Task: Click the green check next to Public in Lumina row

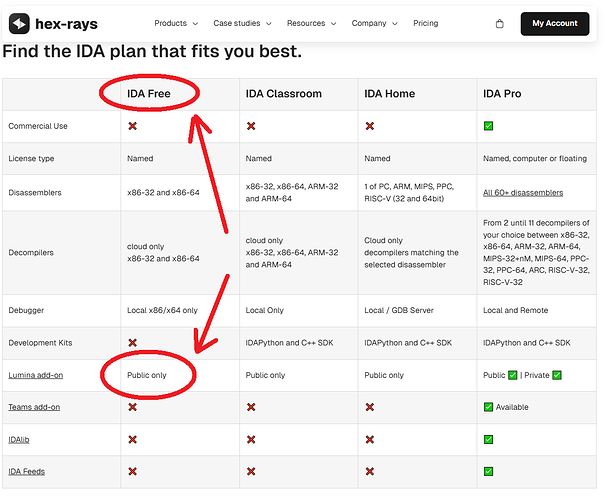Action: click(512, 375)
